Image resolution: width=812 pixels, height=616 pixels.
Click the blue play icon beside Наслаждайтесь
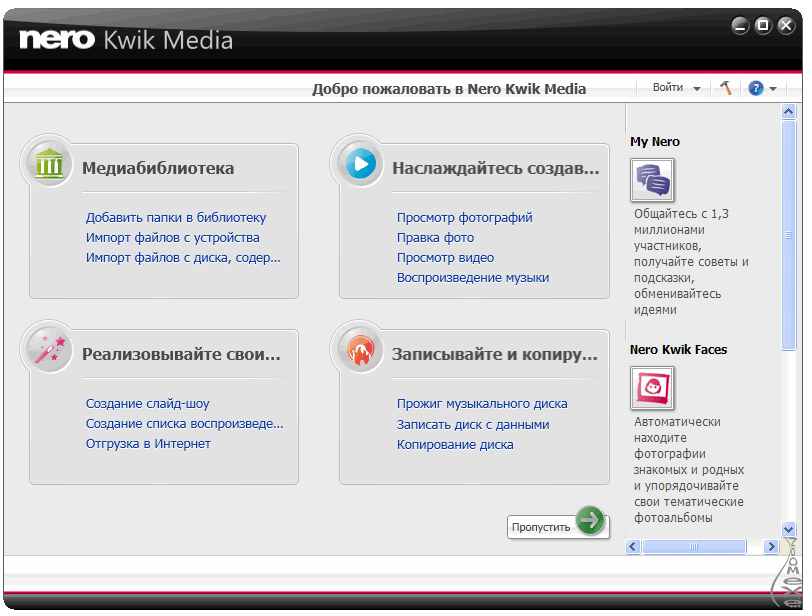click(360, 164)
